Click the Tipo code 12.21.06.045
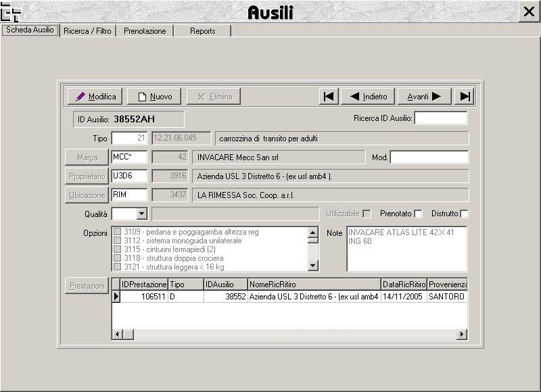 pos(181,138)
